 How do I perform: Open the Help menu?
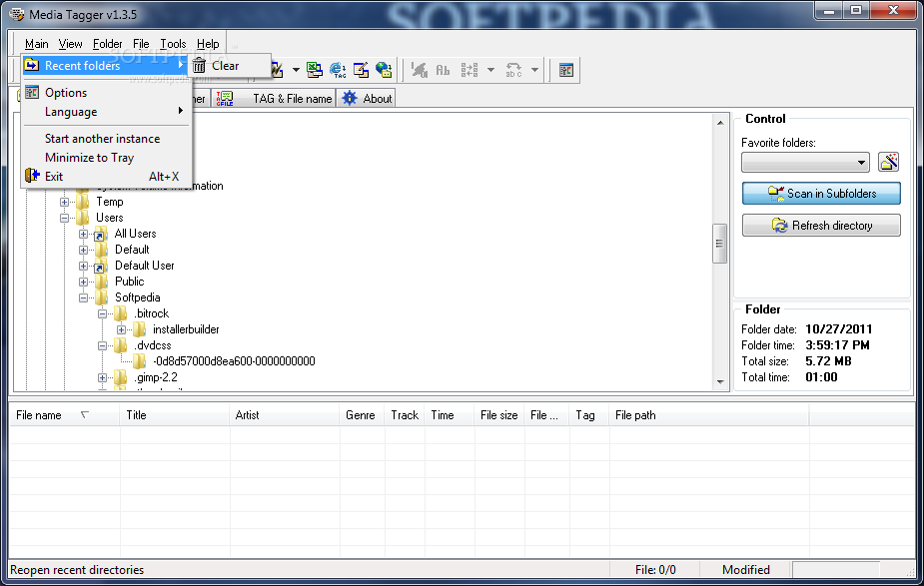coord(208,44)
